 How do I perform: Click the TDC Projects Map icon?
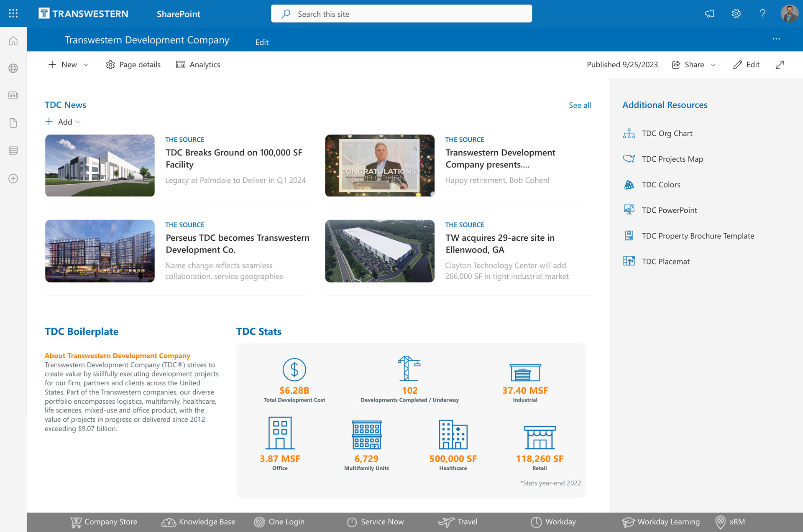[629, 159]
